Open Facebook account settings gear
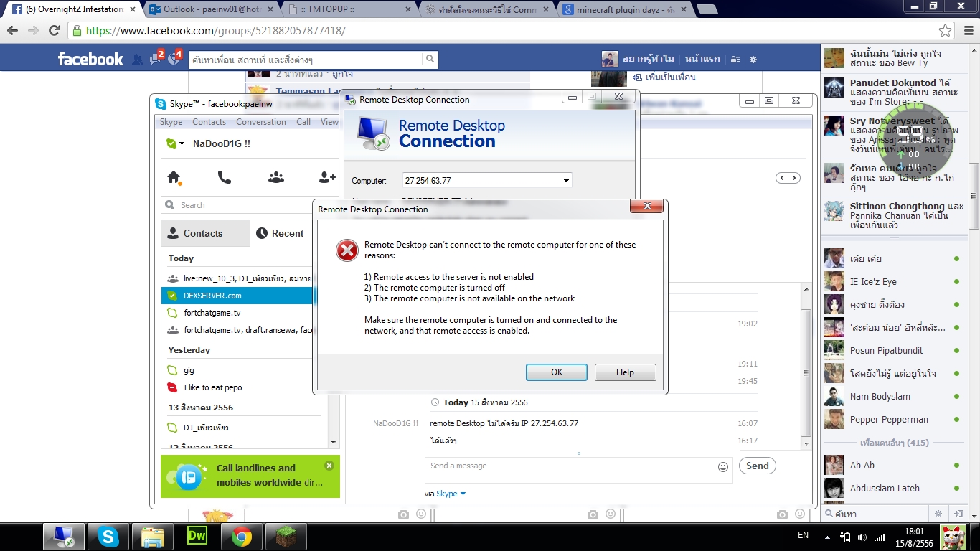Screen dimensions: 980x551 [753, 60]
